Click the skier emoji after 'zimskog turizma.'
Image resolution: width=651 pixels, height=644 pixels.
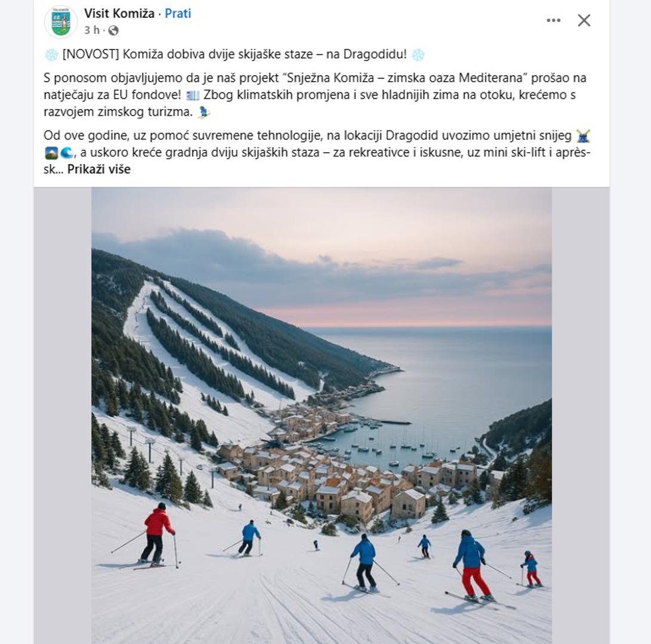point(204,112)
